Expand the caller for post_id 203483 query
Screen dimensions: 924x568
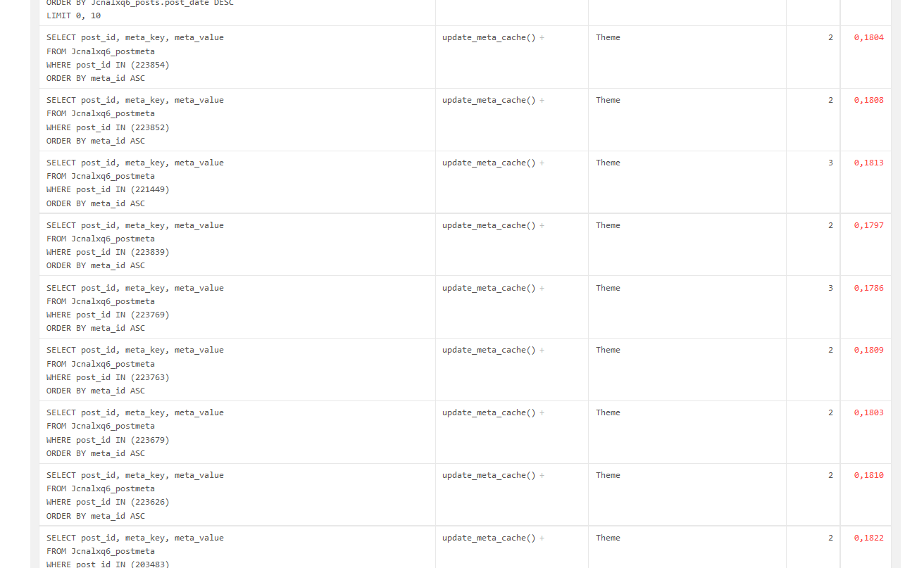[x=542, y=538]
